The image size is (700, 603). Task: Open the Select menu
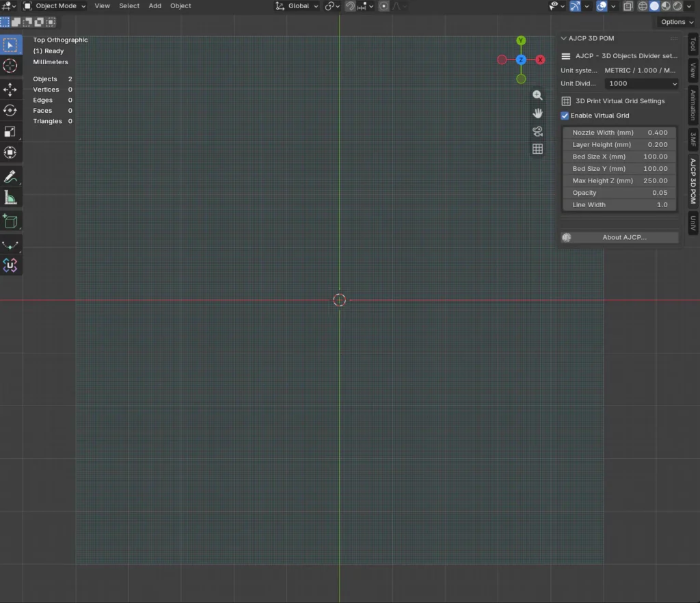pos(129,5)
